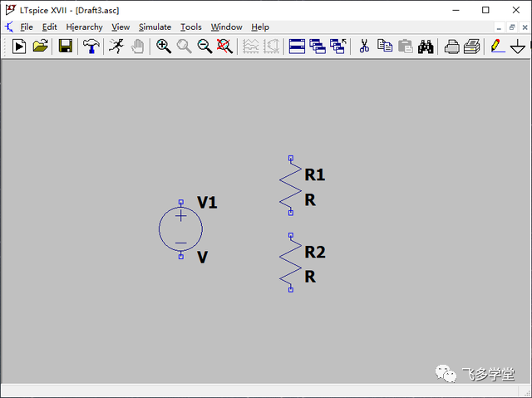Click the Close All Windows icon
This screenshot has height=398, width=532.
[338, 46]
